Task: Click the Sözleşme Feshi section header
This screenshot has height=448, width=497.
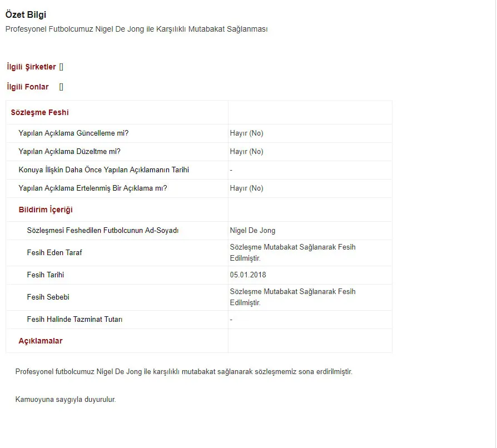Action: click(x=39, y=112)
